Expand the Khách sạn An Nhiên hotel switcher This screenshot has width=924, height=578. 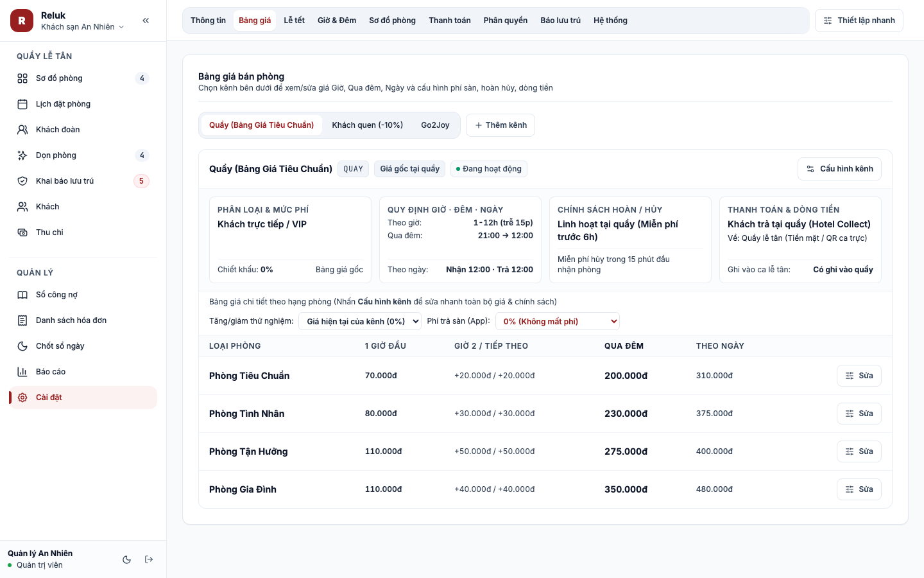click(83, 27)
